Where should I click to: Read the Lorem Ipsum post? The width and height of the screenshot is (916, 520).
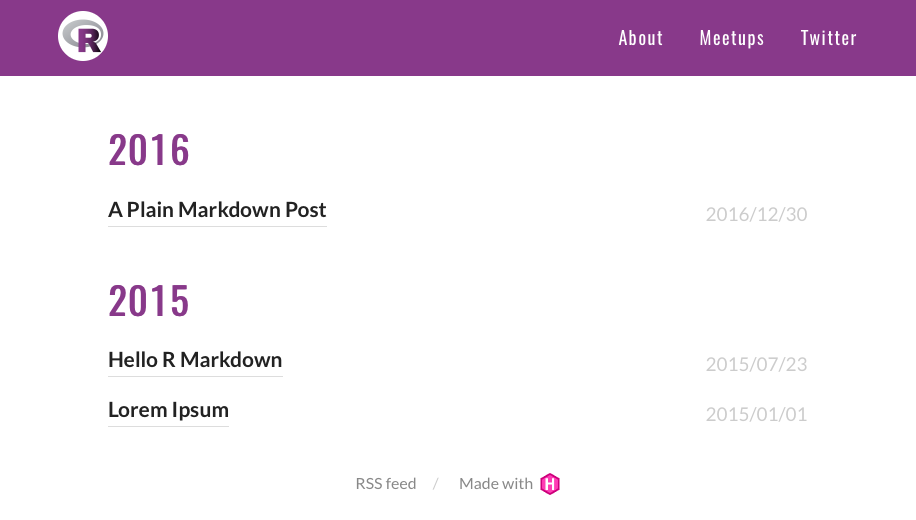(x=168, y=410)
